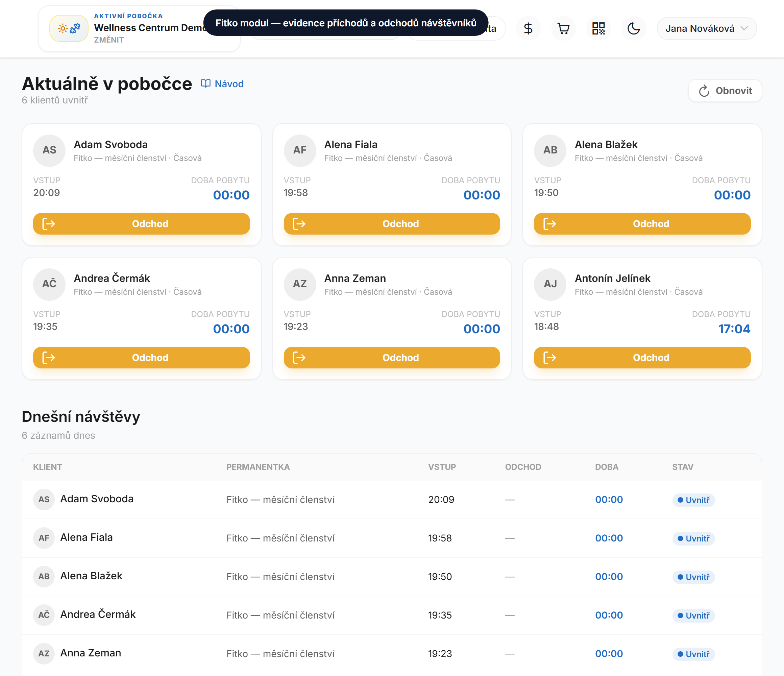Screen dimensions: 784x676
Task: Open the shopping cart icon
Action: pyautogui.click(x=563, y=28)
